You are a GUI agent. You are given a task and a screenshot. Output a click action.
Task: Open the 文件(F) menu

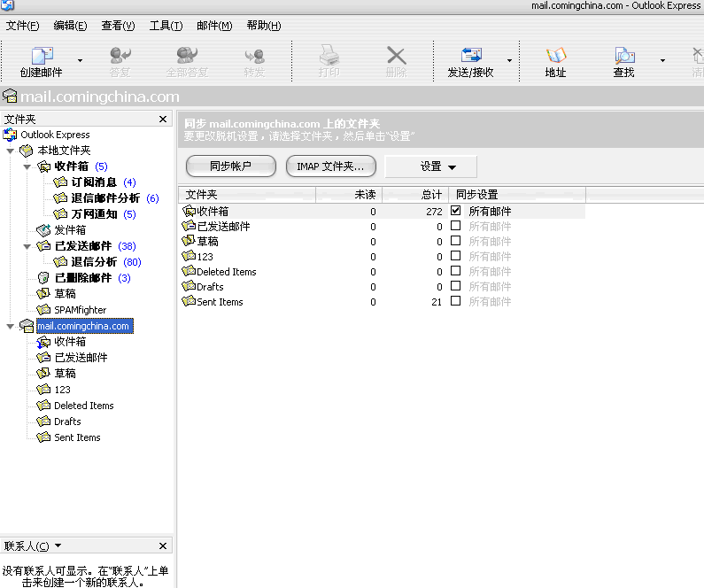[22, 26]
